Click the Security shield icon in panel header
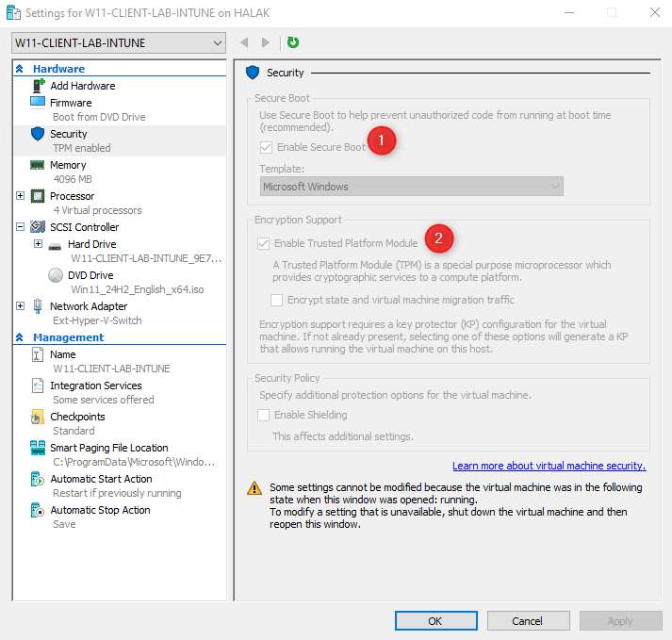Image resolution: width=672 pixels, height=640 pixels. (253, 73)
